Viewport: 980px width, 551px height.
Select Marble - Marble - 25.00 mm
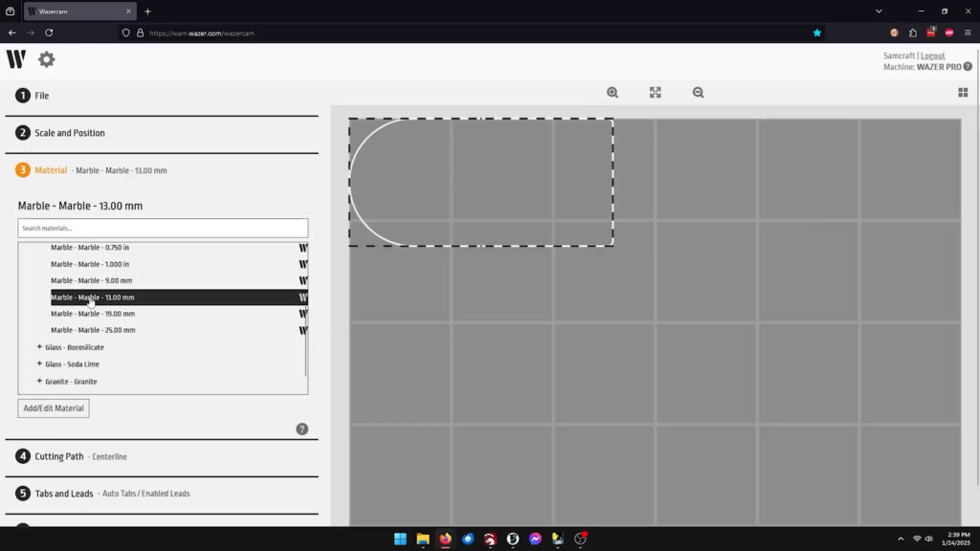click(x=179, y=330)
